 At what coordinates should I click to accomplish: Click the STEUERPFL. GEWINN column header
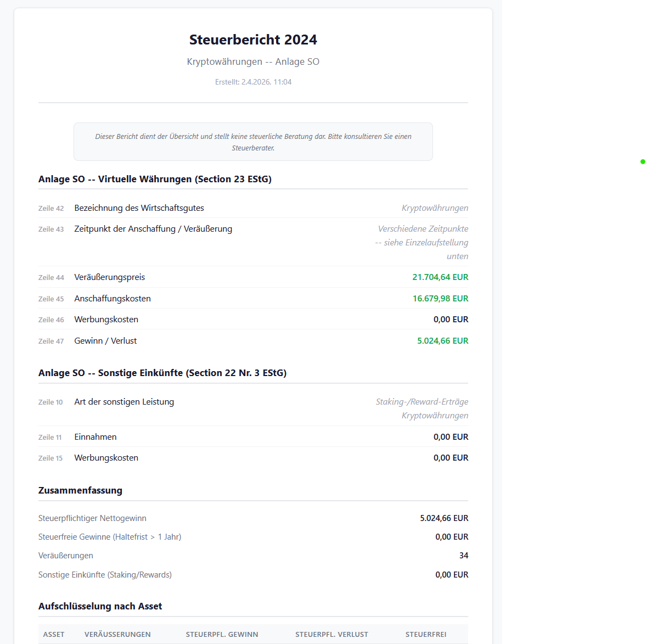click(222, 634)
